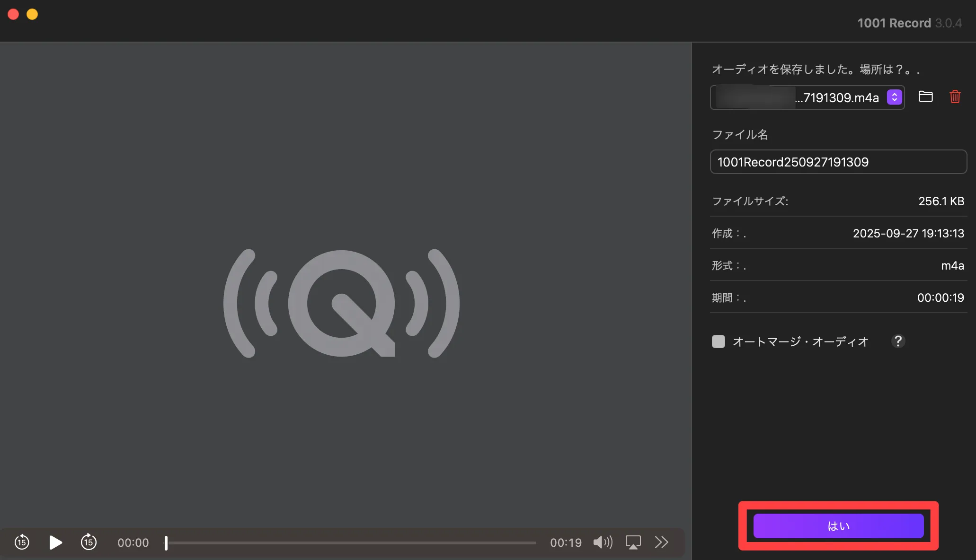Expand the double-chevron player options

[x=661, y=542]
